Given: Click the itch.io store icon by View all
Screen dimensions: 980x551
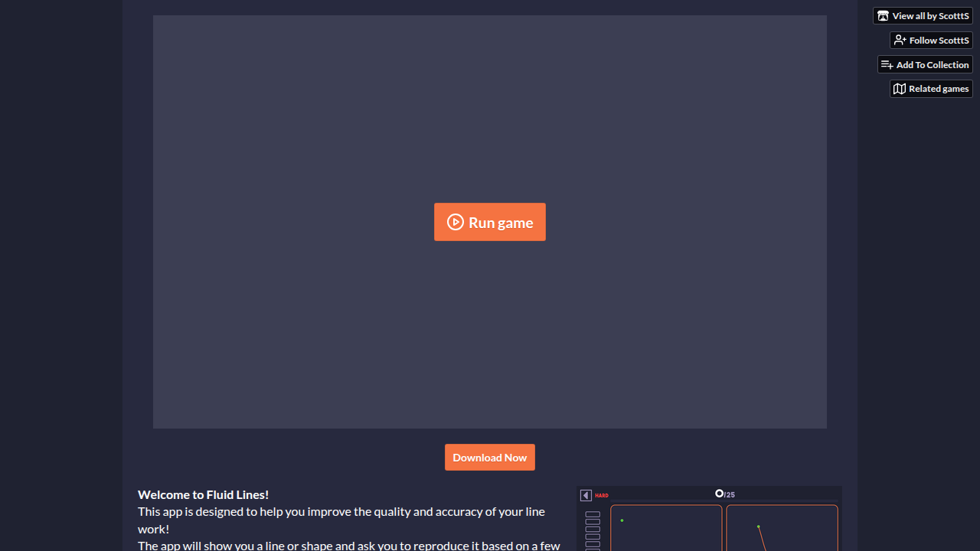Looking at the screenshot, I should point(883,16).
